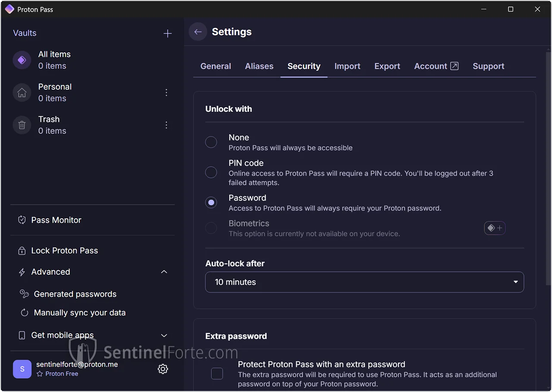The image size is (552, 392).
Task: Click the Trash bin icon
Action: (22, 125)
